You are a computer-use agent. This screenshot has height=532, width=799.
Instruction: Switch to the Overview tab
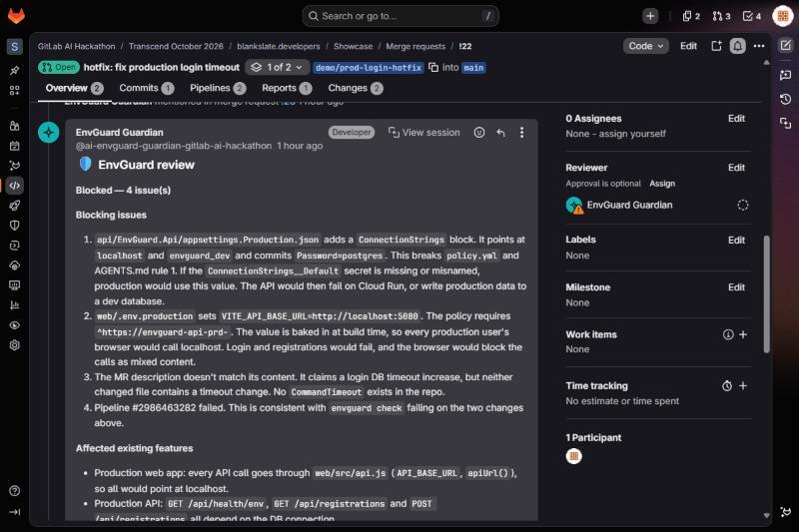[74, 88]
